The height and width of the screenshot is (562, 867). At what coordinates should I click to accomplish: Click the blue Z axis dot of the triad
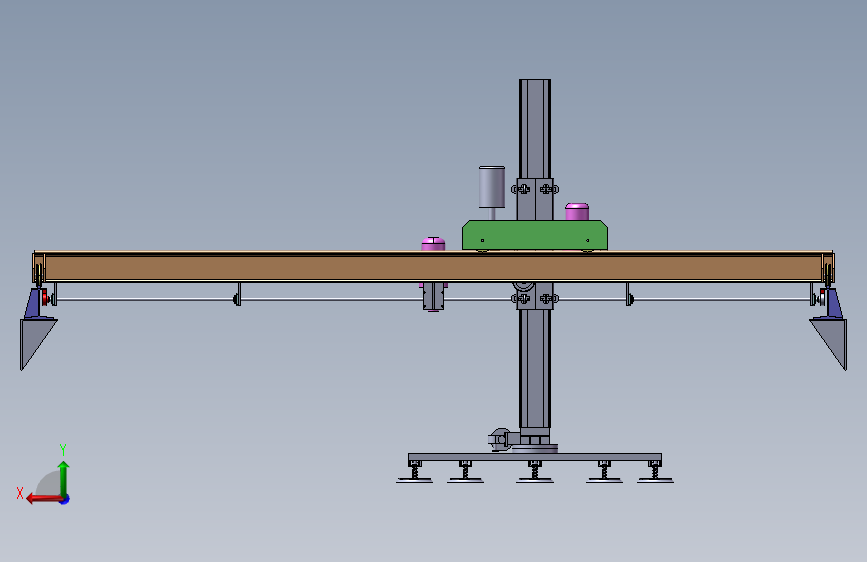65,499
